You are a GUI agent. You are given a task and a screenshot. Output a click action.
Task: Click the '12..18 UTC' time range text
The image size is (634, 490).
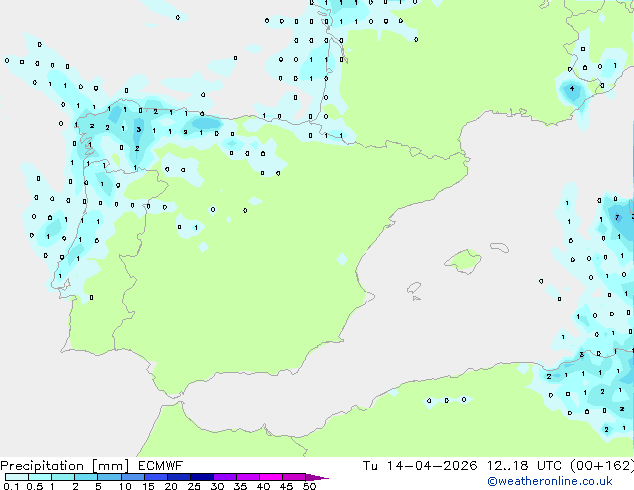coord(524,466)
